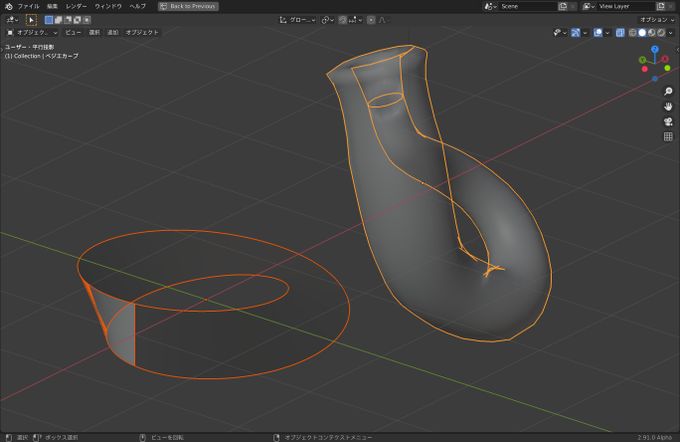Click the X axis on navigation gizmo
This screenshot has height=442, width=680.
[664, 59]
